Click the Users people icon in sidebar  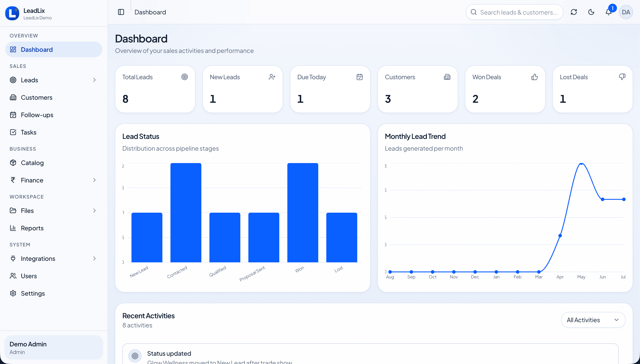13,276
